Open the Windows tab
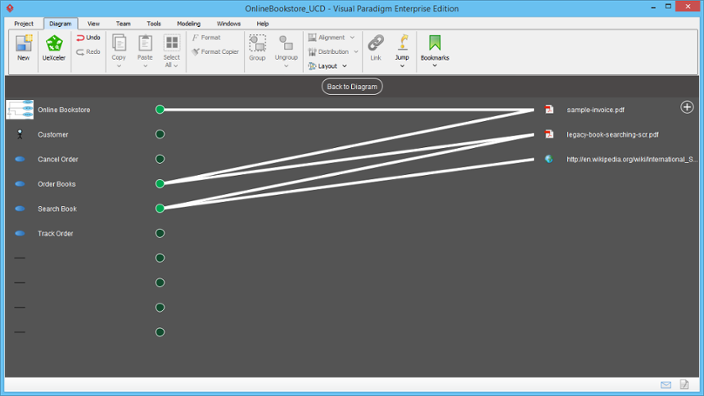 229,24
